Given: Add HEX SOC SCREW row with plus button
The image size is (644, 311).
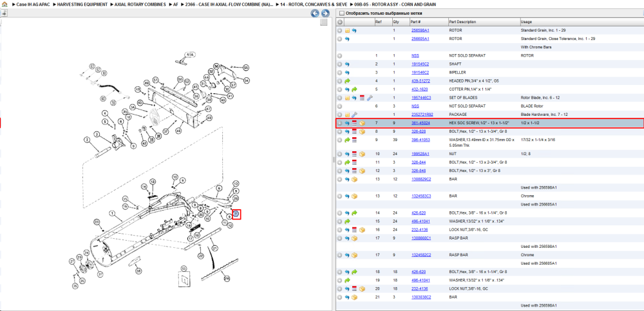Looking at the screenshot, I should pos(339,123).
